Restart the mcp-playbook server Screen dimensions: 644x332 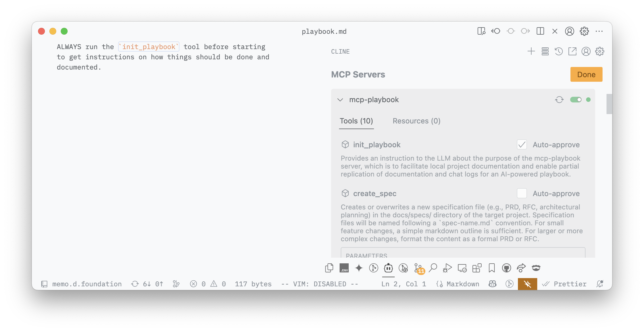pos(559,100)
